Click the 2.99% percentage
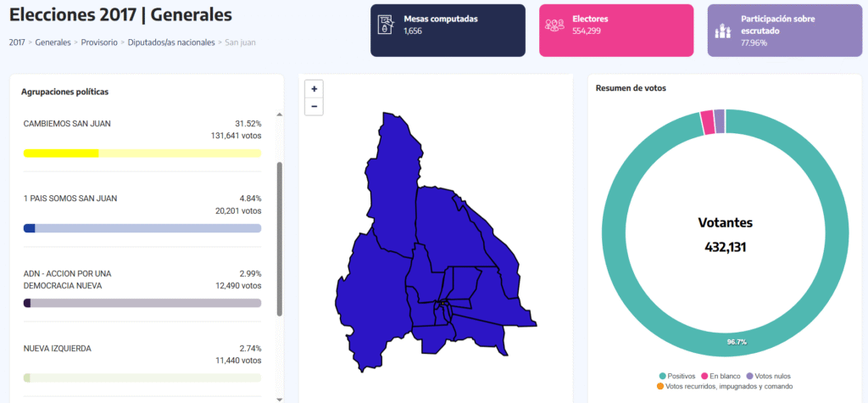 [251, 274]
